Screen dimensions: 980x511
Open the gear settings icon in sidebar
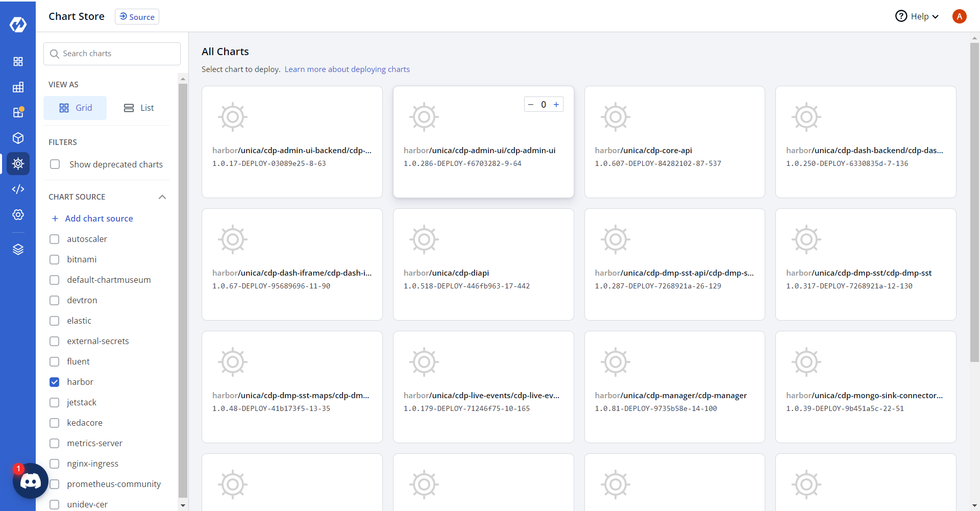coord(18,215)
